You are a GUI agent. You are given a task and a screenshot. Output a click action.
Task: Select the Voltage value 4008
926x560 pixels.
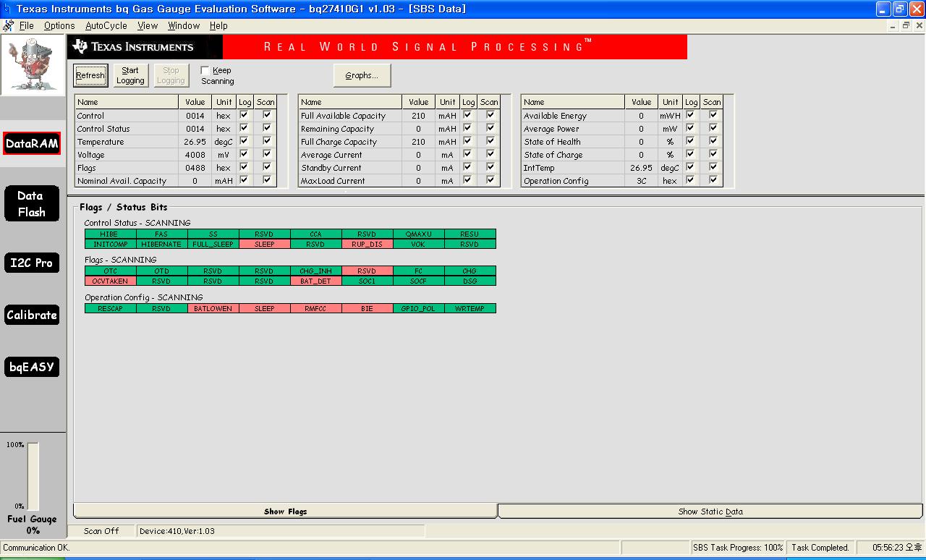point(195,155)
